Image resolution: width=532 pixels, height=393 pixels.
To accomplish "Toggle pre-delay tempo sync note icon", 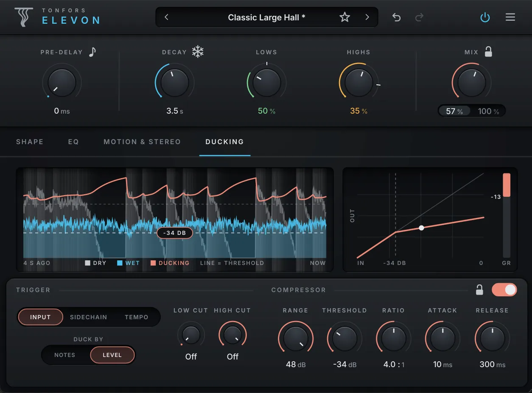I will 92,52.
